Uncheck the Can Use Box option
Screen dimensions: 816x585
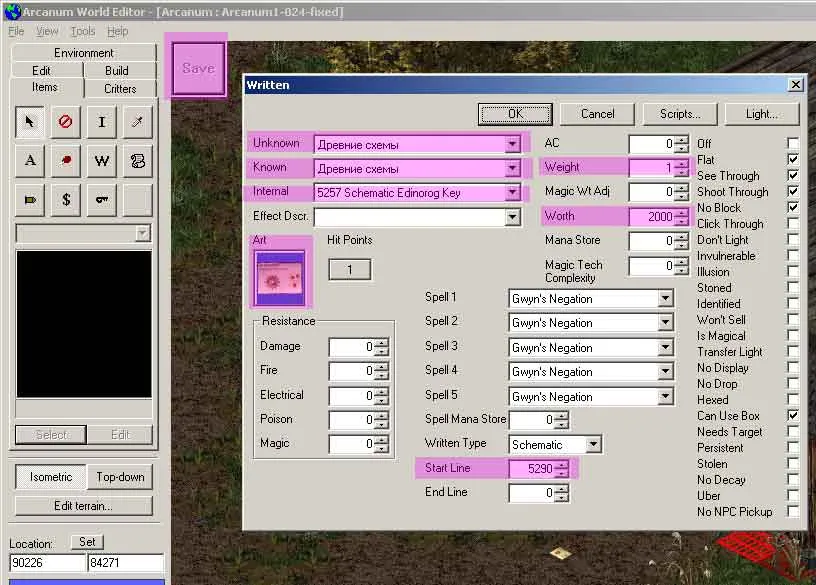(x=793, y=416)
